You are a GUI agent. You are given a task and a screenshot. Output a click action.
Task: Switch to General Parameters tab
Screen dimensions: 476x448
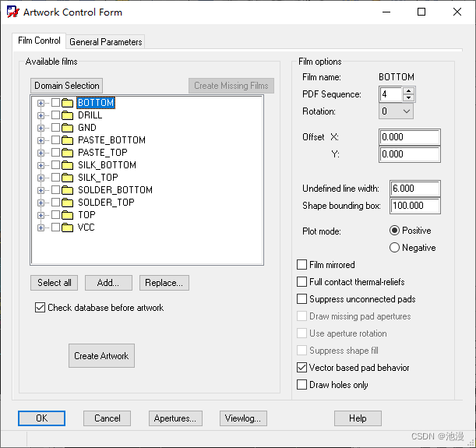coord(105,42)
